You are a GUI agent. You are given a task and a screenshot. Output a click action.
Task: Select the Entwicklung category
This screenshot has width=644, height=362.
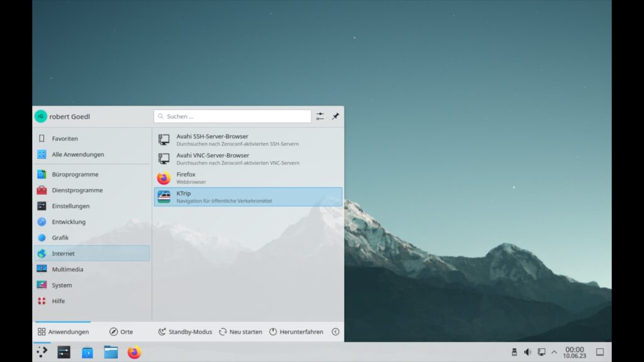(92, 222)
